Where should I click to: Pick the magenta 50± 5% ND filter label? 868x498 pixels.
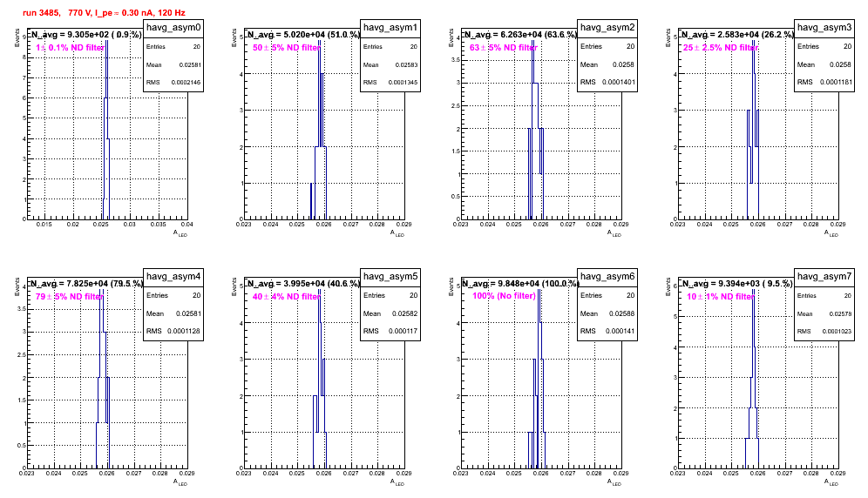287,48
